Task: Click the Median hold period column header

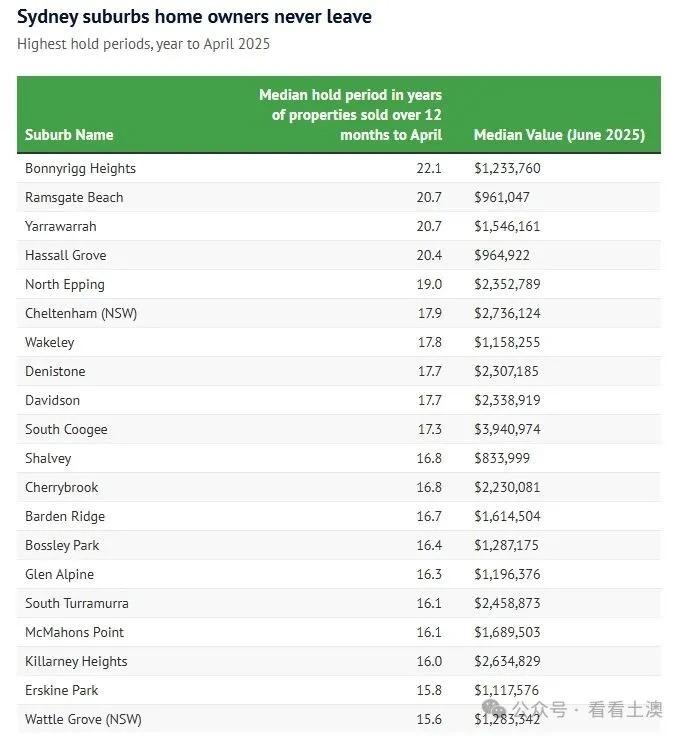Action: (350, 115)
